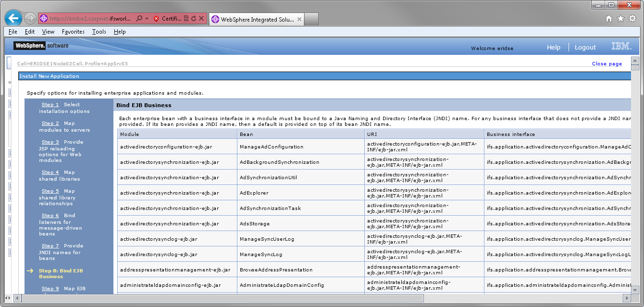
Task: Click the IBM logo in the banner
Action: click(621, 46)
